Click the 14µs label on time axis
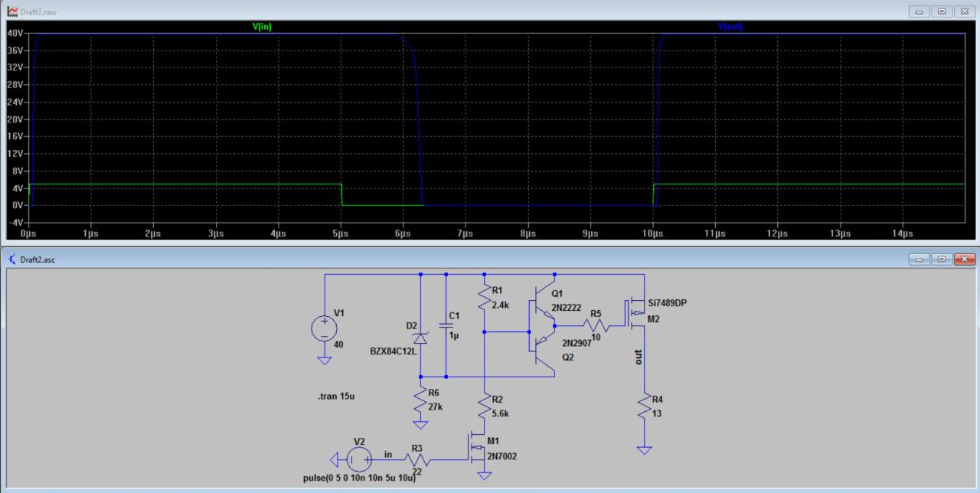This screenshot has width=980, height=493. pos(903,233)
